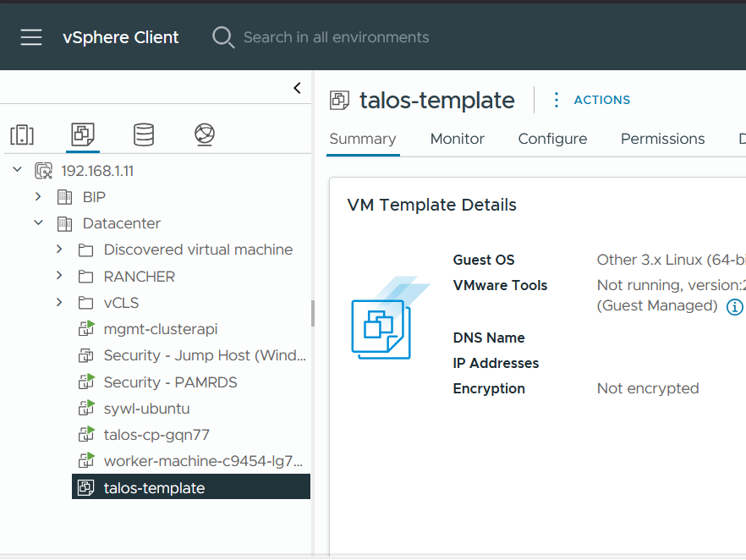This screenshot has height=560, width=746.
Task: Select the mgmt-clusterapi VM
Action: [161, 329]
